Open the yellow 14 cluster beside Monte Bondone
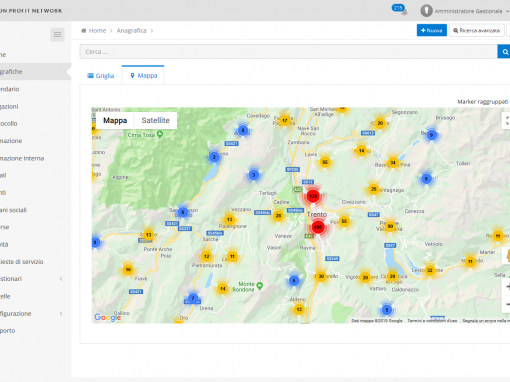510x382 pixels. pos(223,288)
